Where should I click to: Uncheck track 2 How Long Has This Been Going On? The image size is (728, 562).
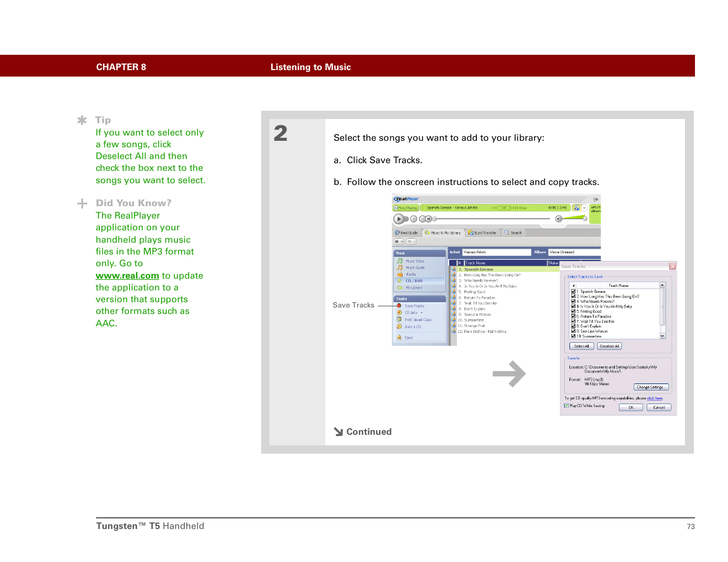coord(573,296)
